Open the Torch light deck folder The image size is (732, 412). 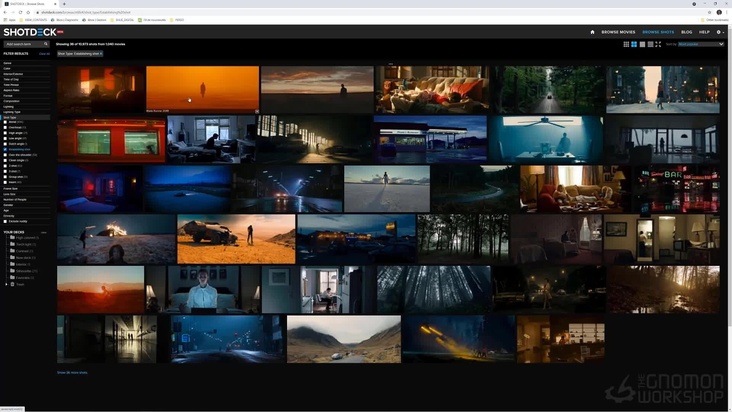(23, 244)
